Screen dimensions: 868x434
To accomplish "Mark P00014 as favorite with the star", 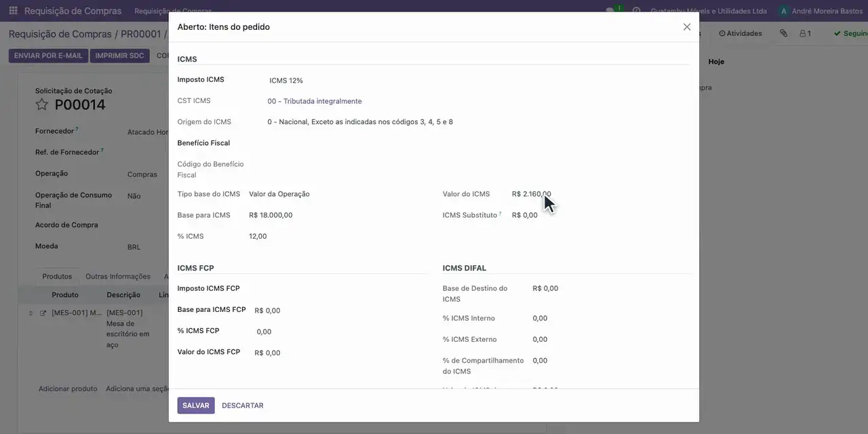I will click(42, 104).
